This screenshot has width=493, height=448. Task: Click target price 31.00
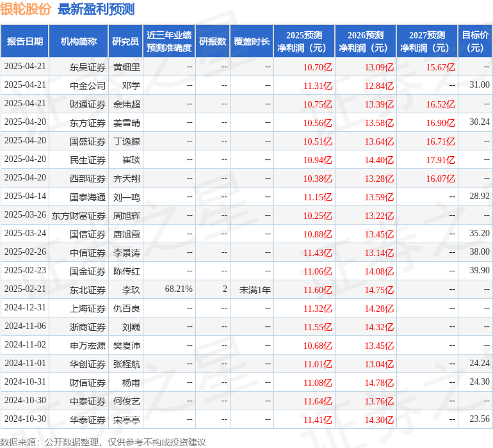pyautogui.click(x=480, y=85)
